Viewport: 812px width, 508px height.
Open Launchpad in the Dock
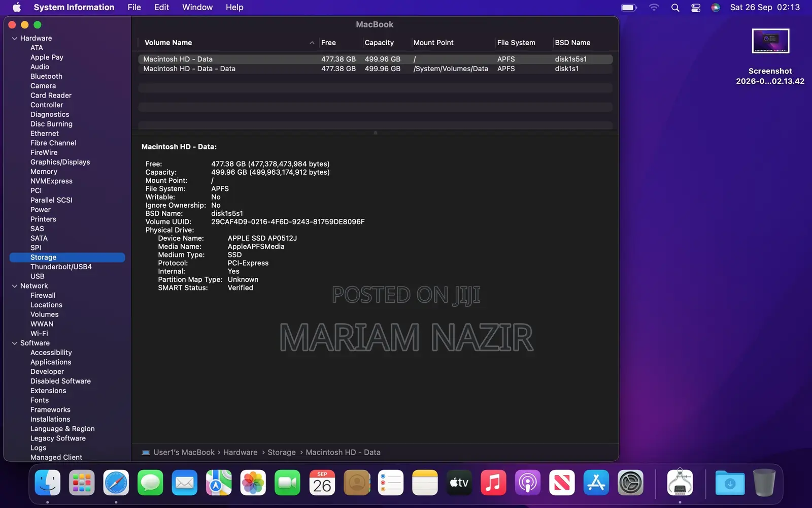pyautogui.click(x=82, y=482)
